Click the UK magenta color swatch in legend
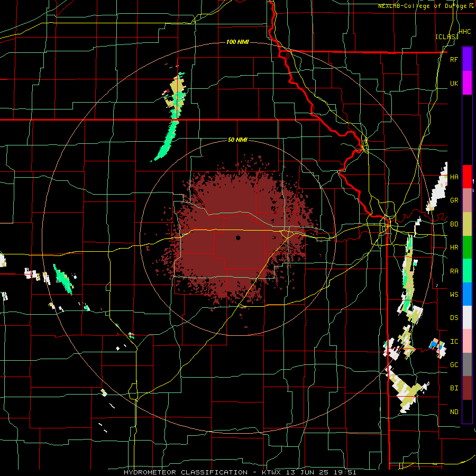The width and height of the screenshot is (476, 476). click(x=467, y=83)
